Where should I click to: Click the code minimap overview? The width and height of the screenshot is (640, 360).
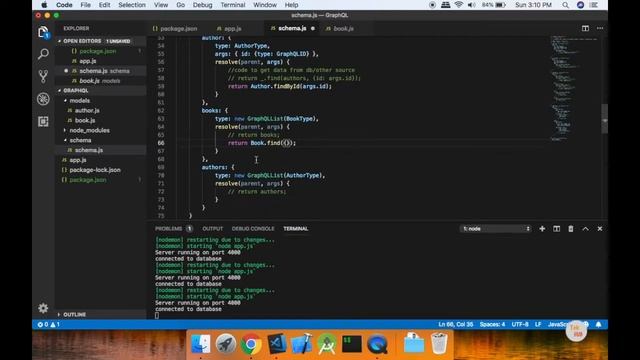pos(574,88)
